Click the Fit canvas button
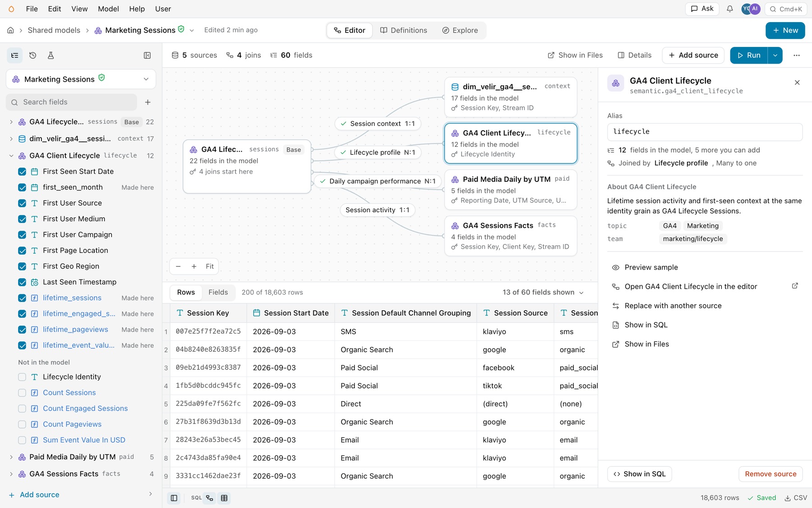 point(210,266)
